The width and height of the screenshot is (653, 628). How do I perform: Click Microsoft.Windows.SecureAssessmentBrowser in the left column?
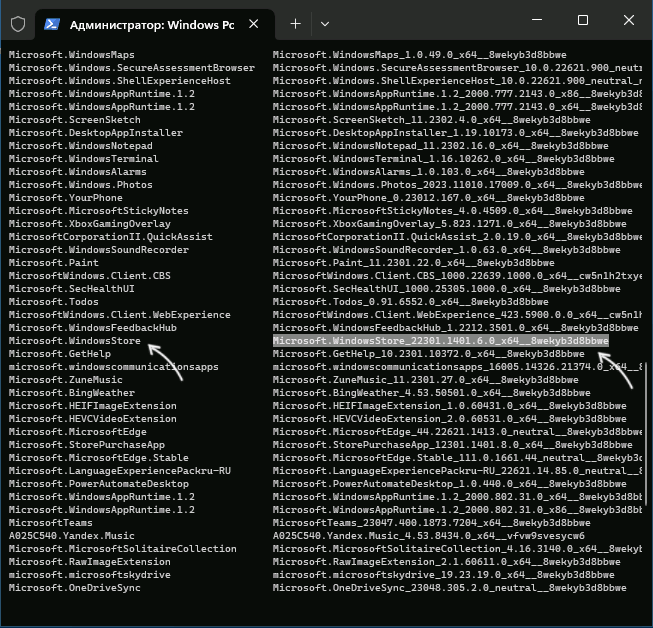pyautogui.click(x=132, y=67)
